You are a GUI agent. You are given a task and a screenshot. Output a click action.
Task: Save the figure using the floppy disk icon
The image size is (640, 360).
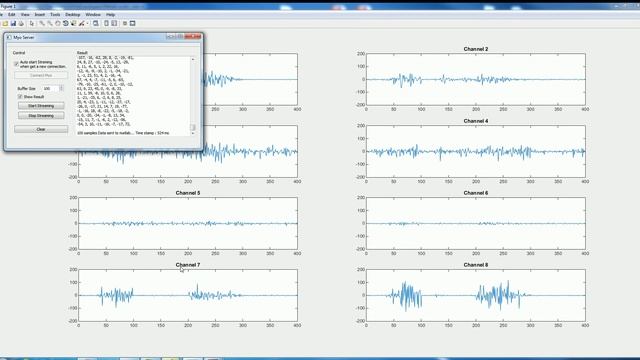pos(13,24)
